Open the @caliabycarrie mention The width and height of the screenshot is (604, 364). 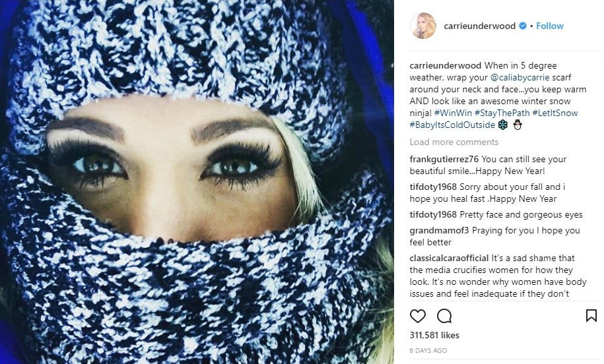click(x=520, y=77)
